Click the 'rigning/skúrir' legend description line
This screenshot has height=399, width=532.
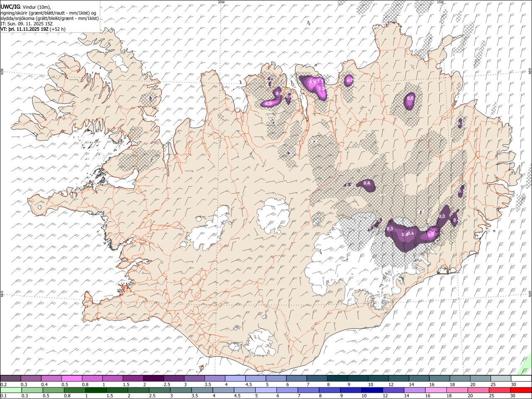(48, 13)
